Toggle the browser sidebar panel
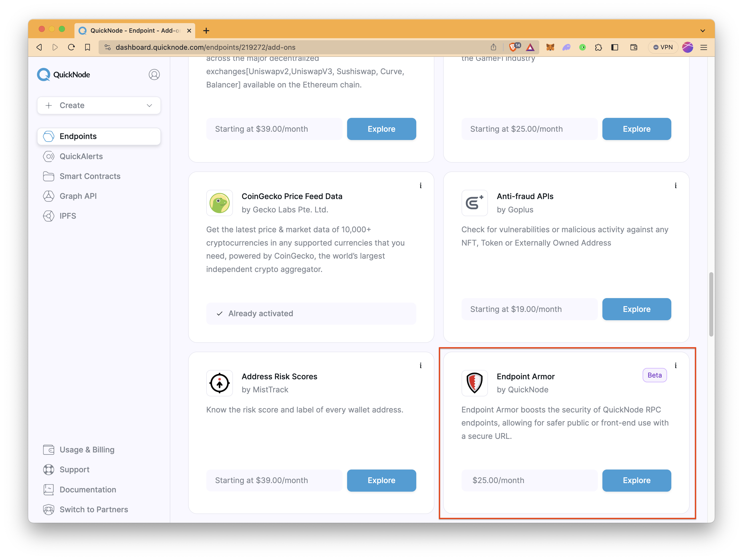This screenshot has height=560, width=743. point(615,47)
